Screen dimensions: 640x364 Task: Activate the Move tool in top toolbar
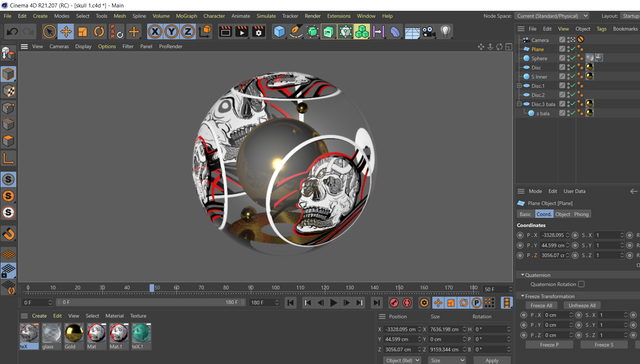pyautogui.click(x=66, y=31)
